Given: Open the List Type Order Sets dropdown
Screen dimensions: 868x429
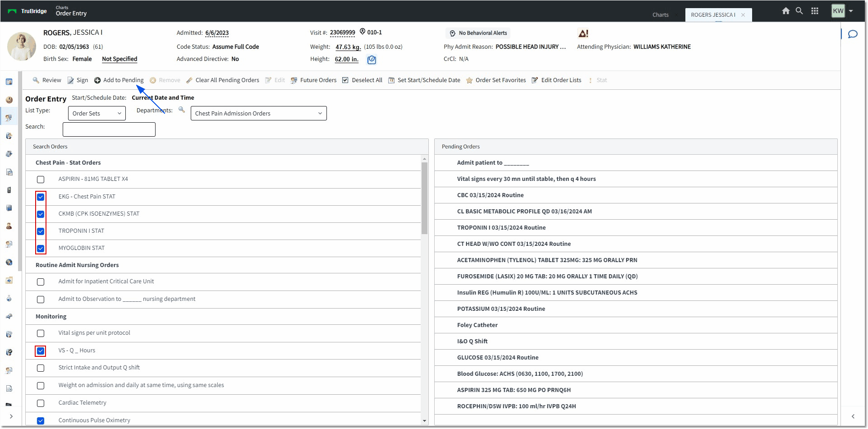Looking at the screenshot, I should (97, 113).
